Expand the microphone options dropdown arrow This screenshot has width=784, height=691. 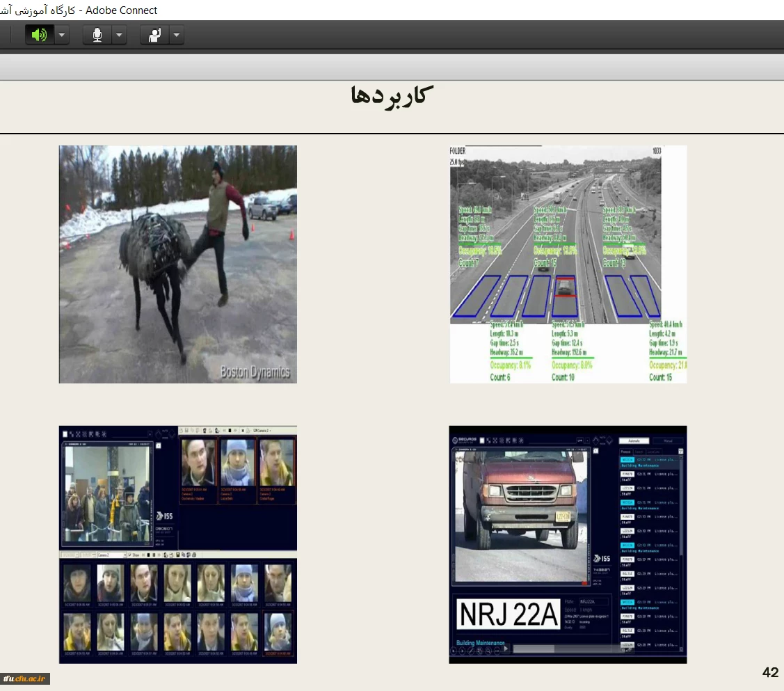point(119,35)
